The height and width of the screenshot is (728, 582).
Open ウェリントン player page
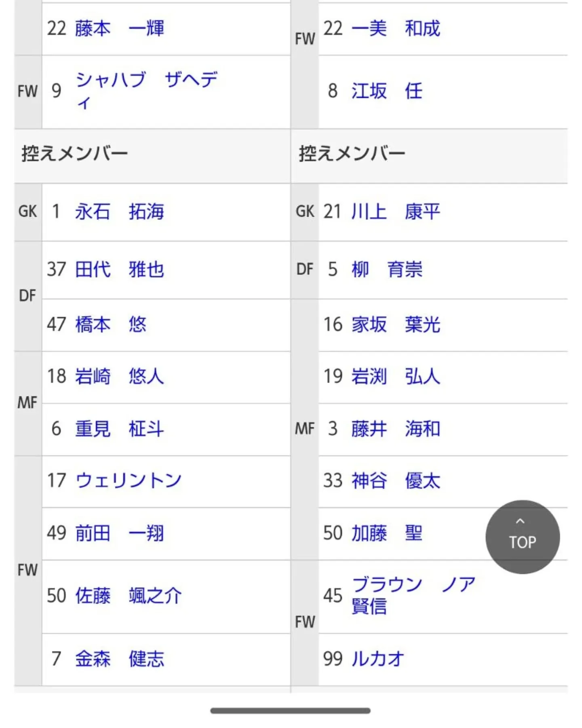pos(129,480)
